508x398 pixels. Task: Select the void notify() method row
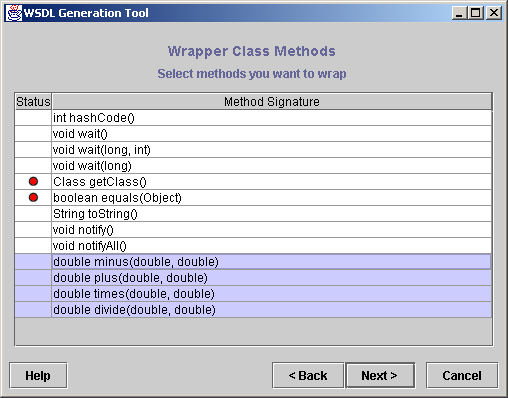click(x=253, y=230)
